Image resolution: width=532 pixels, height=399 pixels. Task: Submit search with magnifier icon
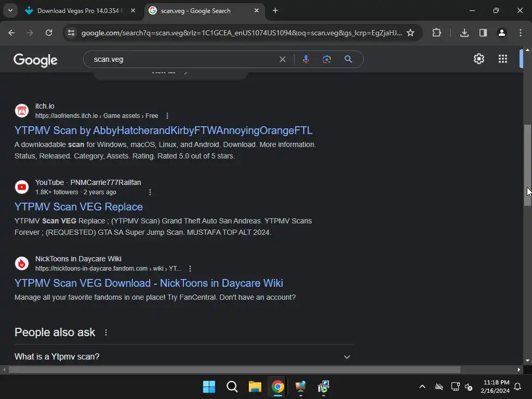348,59
